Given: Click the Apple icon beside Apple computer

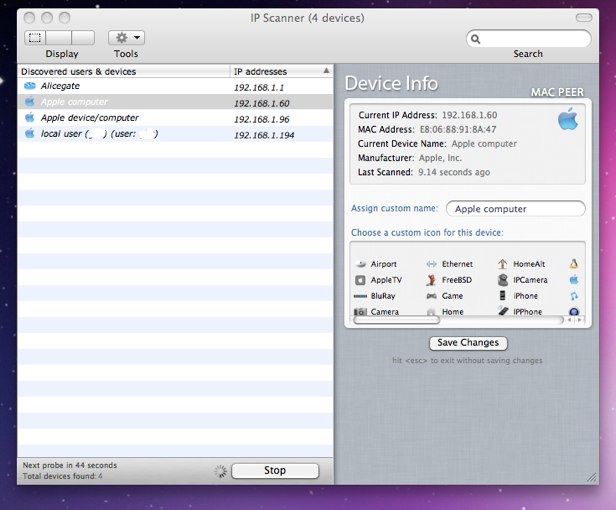Looking at the screenshot, I should pyautogui.click(x=30, y=102).
